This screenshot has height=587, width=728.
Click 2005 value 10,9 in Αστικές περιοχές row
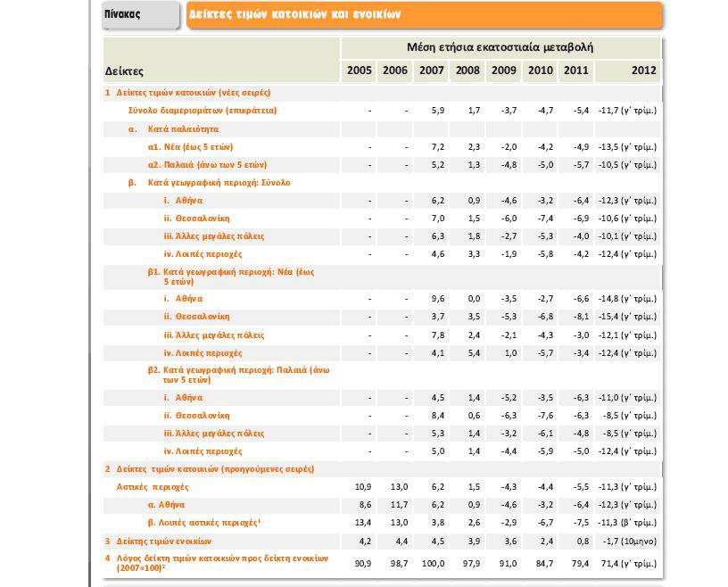coord(362,487)
